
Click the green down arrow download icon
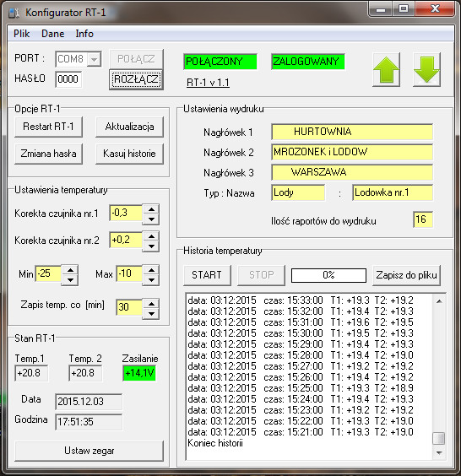(x=426, y=70)
